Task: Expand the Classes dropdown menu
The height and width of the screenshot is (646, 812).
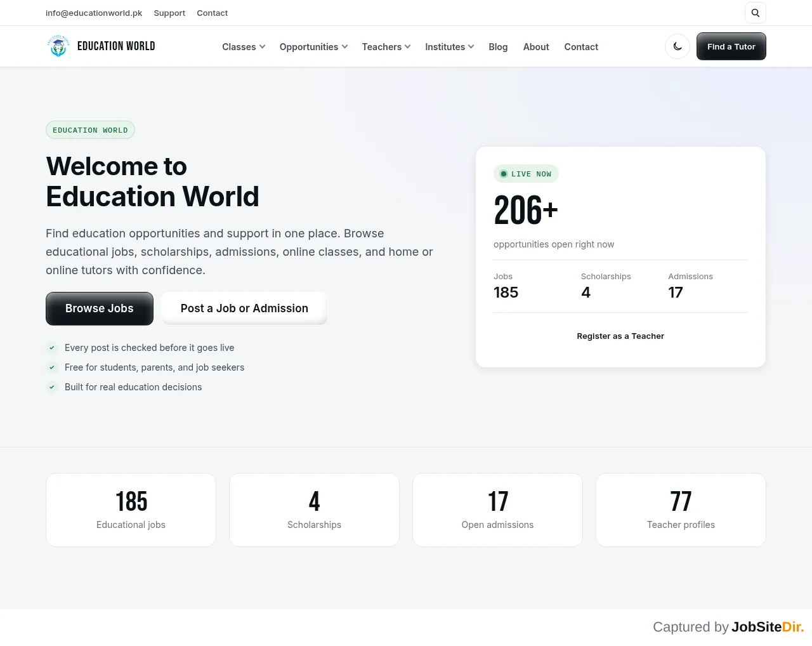Action: (244, 47)
